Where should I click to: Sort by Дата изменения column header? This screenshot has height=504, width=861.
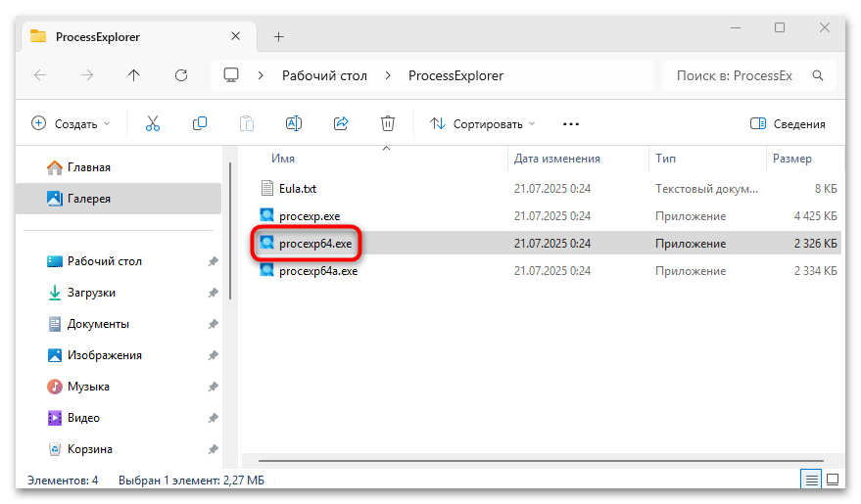click(x=556, y=159)
